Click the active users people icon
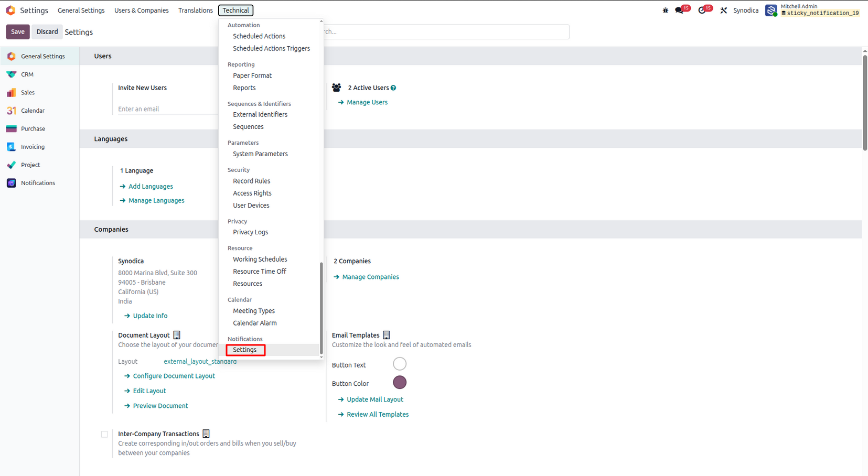This screenshot has height=476, width=868. 337,88
